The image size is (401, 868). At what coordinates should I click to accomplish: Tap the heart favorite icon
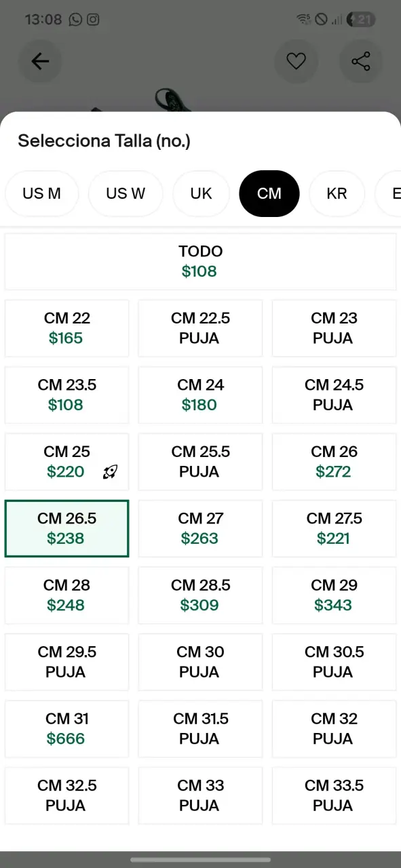296,62
